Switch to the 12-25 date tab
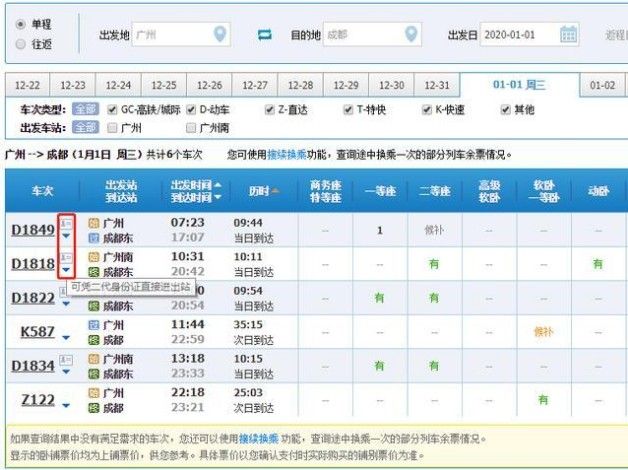 click(x=164, y=85)
